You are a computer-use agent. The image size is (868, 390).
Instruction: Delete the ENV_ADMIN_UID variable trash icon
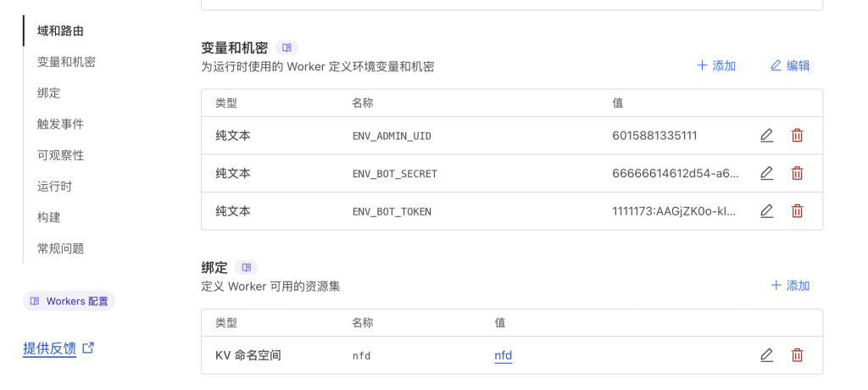797,136
